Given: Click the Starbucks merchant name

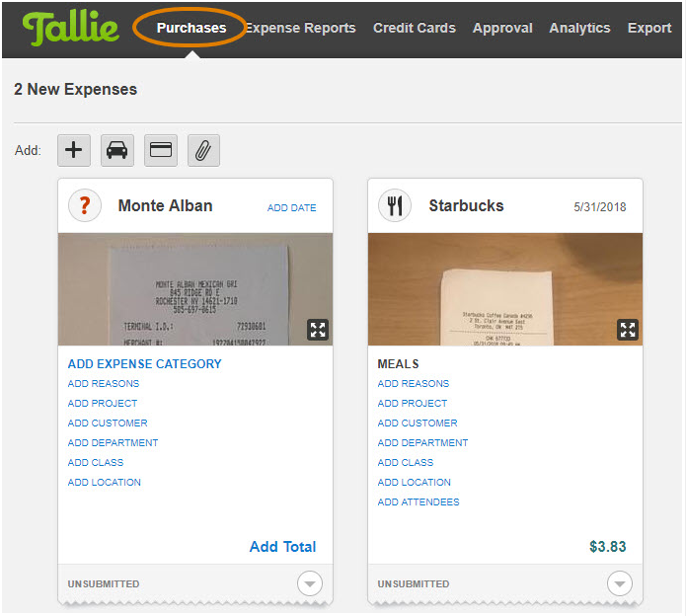Looking at the screenshot, I should (466, 205).
